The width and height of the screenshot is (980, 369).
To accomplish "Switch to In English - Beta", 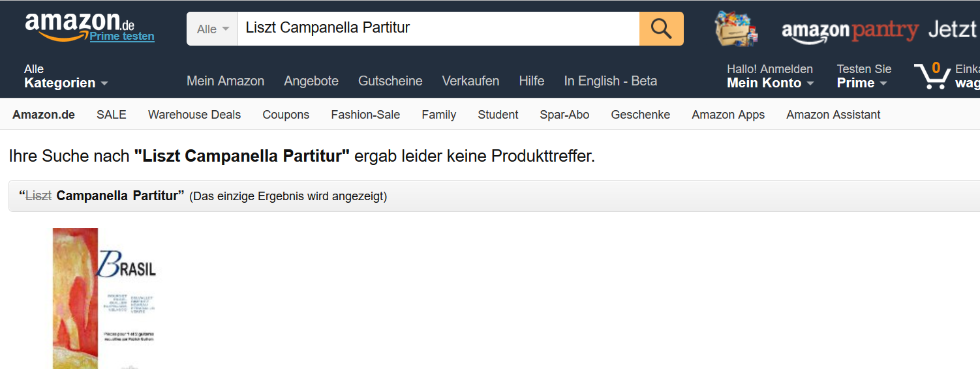I will click(611, 81).
